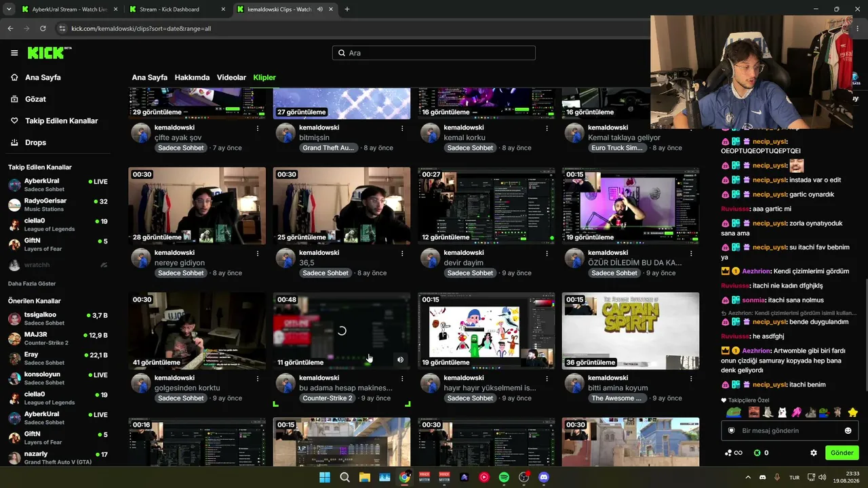Click the chat message input field
The height and width of the screenshot is (488, 868).
point(789,430)
